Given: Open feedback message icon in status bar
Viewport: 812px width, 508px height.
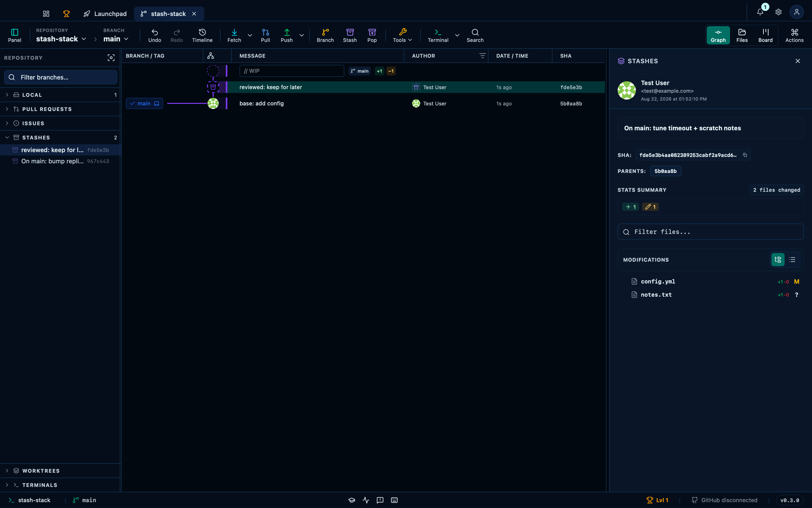Looking at the screenshot, I should pos(380,500).
